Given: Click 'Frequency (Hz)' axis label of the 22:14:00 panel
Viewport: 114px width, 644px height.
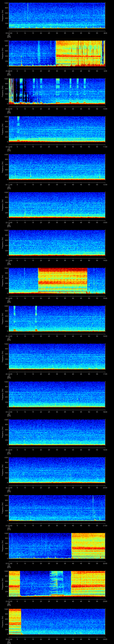Looking at the screenshot, I should click(x=3, y=280).
